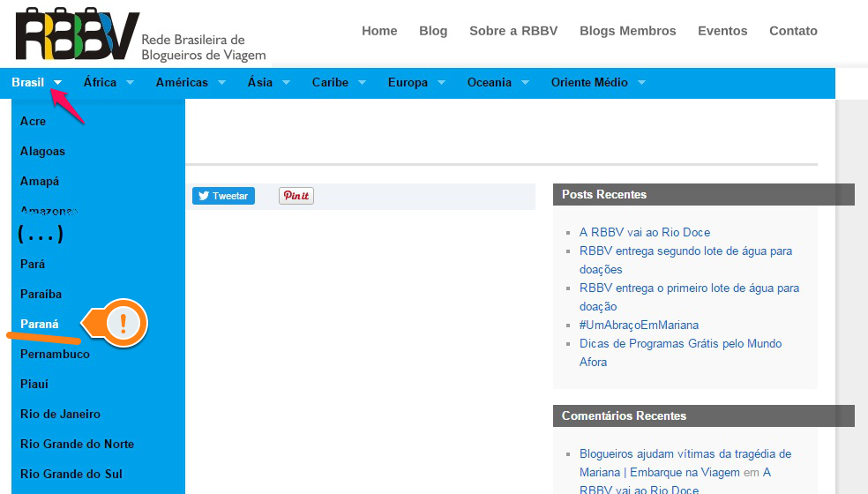Choose Rio de Janeiro in state list
Image resolution: width=868 pixels, height=494 pixels.
pyautogui.click(x=60, y=414)
